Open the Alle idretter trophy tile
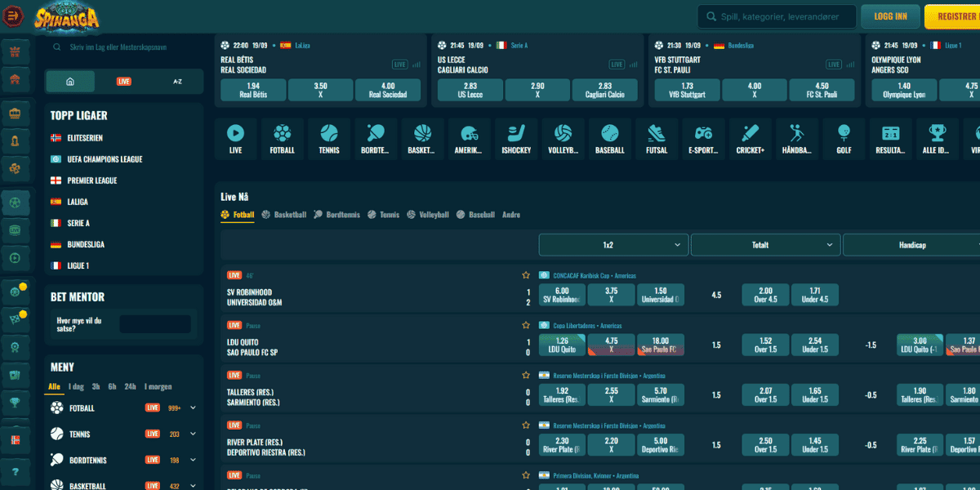 [938, 139]
